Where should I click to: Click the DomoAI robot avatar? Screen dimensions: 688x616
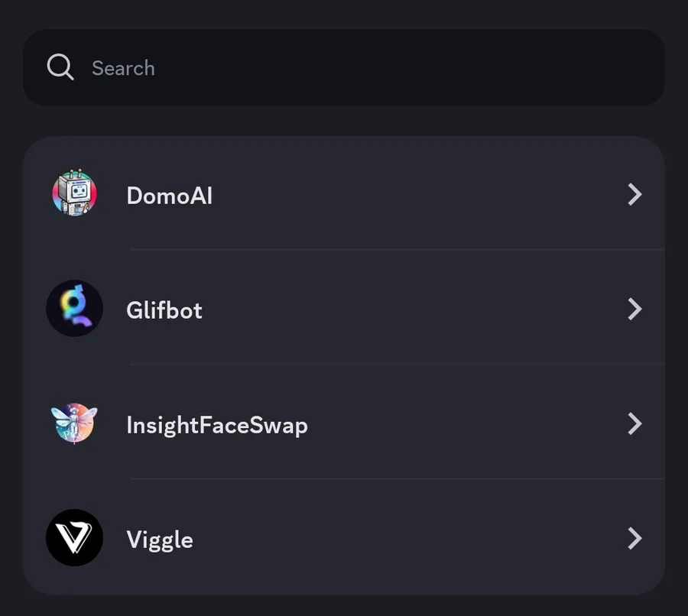(x=74, y=193)
